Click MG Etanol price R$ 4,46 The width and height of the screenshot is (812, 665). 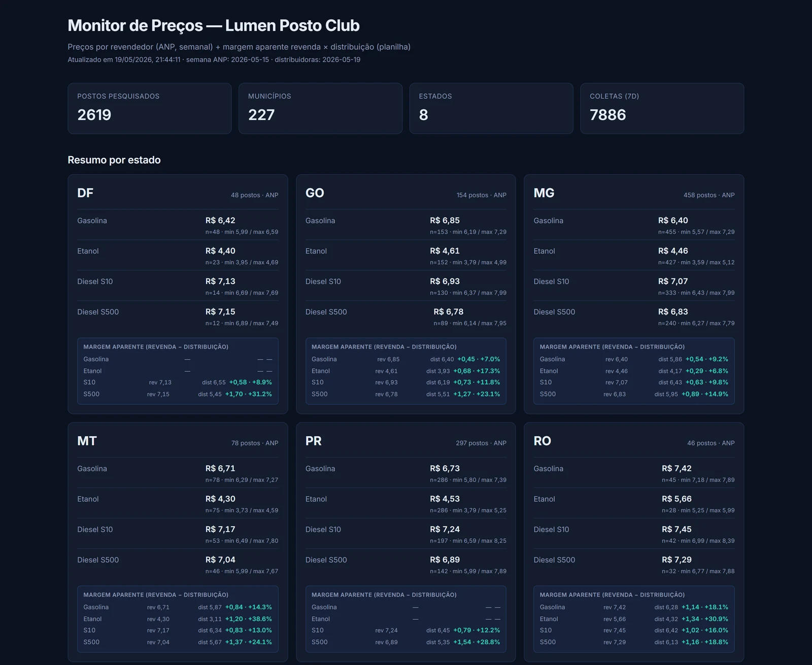pyautogui.click(x=673, y=251)
